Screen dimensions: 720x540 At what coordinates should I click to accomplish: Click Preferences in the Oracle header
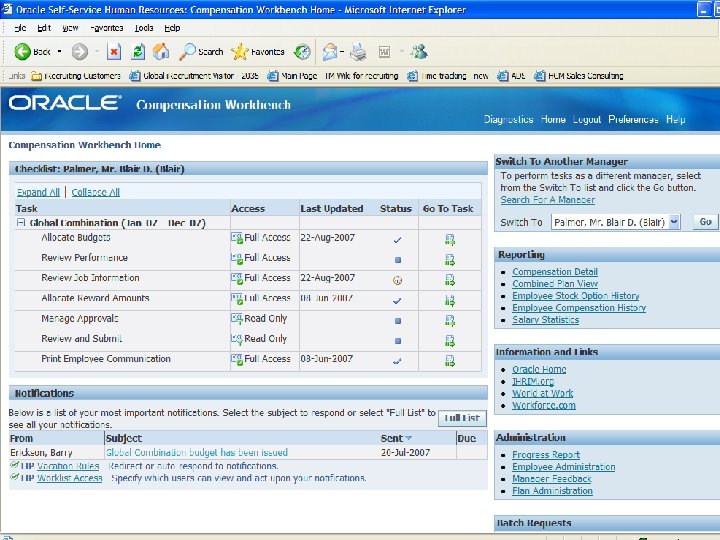point(633,119)
